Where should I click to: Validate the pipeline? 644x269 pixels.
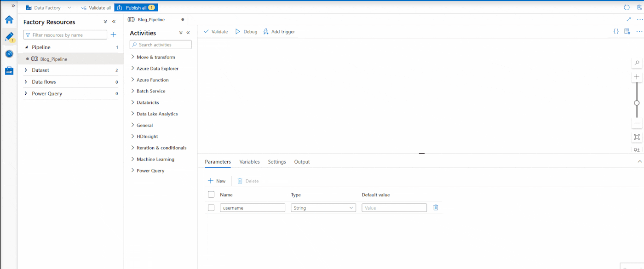216,32
